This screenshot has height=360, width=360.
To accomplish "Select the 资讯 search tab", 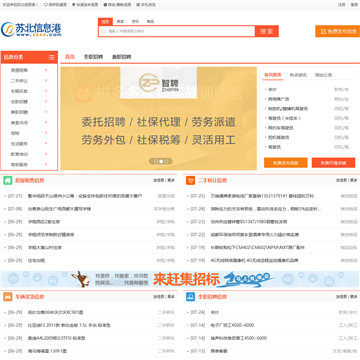I will (x=135, y=21).
